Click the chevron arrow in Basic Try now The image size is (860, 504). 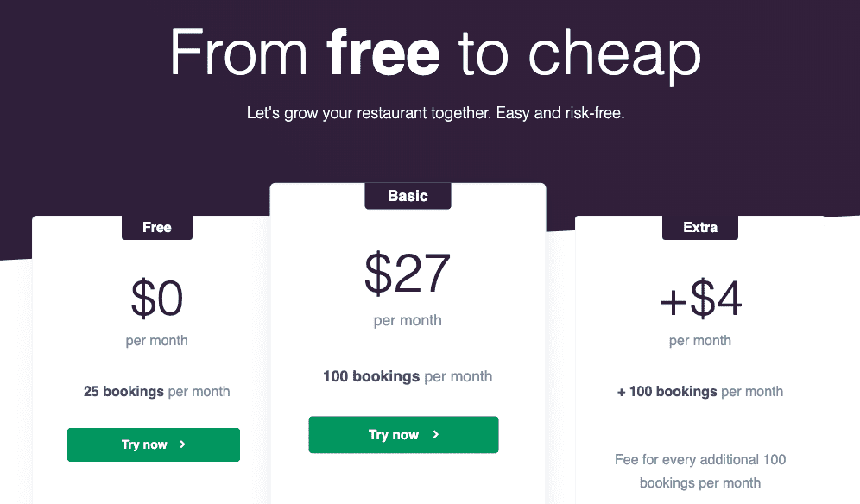436,434
